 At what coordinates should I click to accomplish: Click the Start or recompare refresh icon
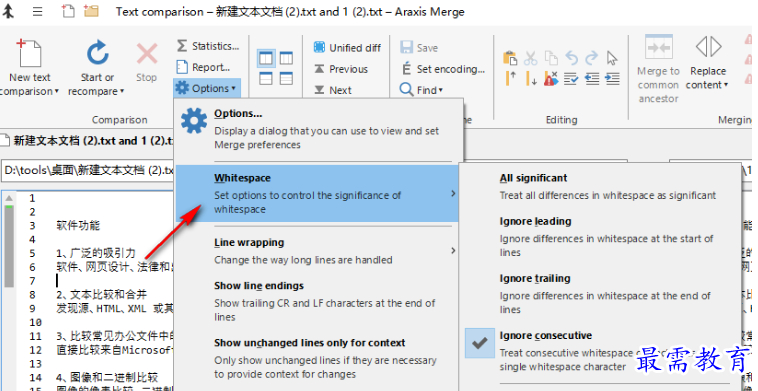[97, 53]
